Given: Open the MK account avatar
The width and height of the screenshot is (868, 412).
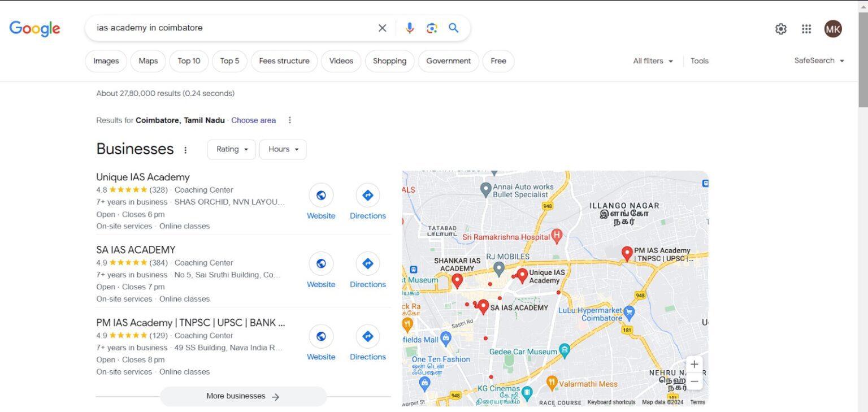Looking at the screenshot, I should coord(833,29).
